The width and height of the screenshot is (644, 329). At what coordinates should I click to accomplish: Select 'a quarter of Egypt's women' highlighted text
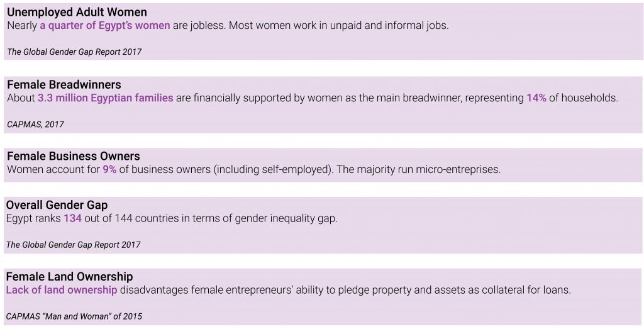[x=105, y=25]
